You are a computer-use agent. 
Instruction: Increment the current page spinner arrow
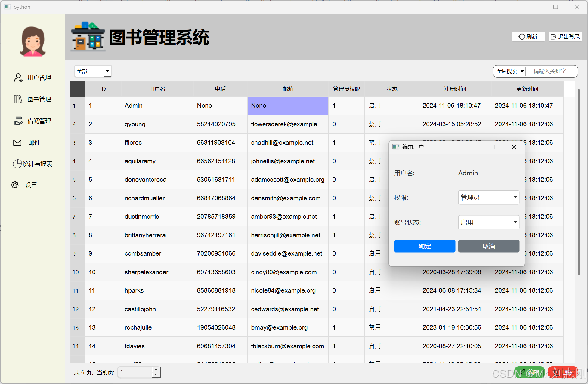156,369
